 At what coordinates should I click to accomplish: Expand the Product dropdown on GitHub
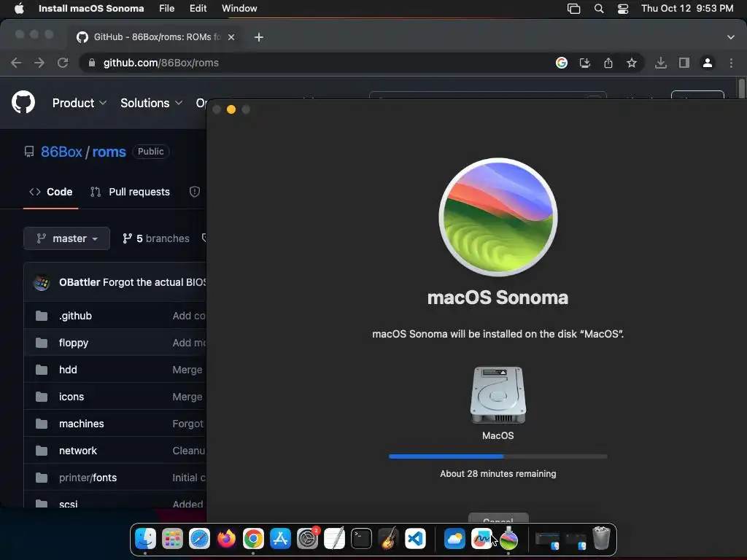coord(79,103)
